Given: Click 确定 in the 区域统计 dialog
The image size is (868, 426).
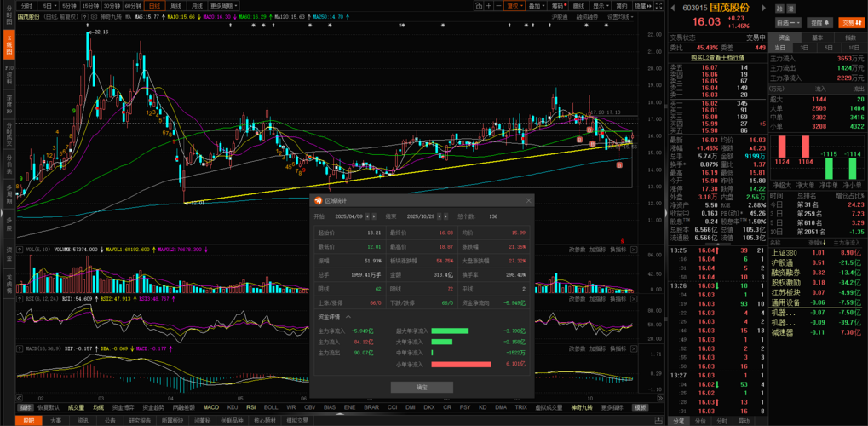Looking at the screenshot, I should click(x=422, y=387).
